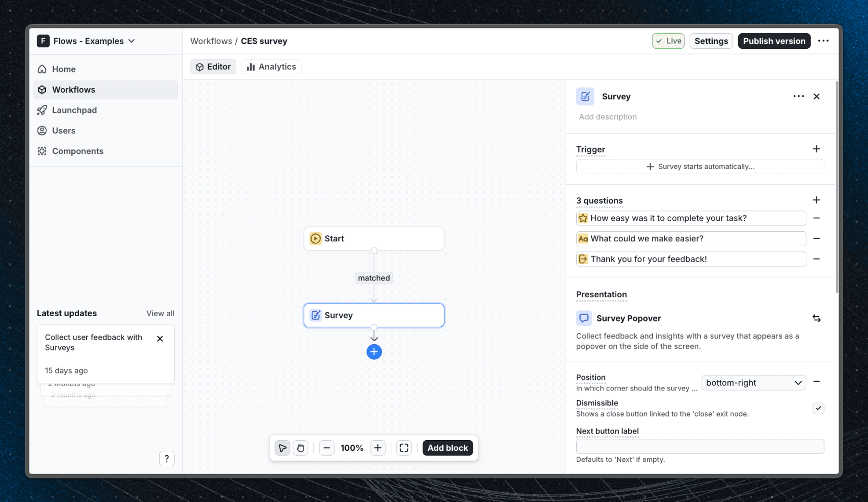Dismiss the 'Collect user feedback with Surveys' update card
This screenshot has width=868, height=502.
tap(160, 339)
